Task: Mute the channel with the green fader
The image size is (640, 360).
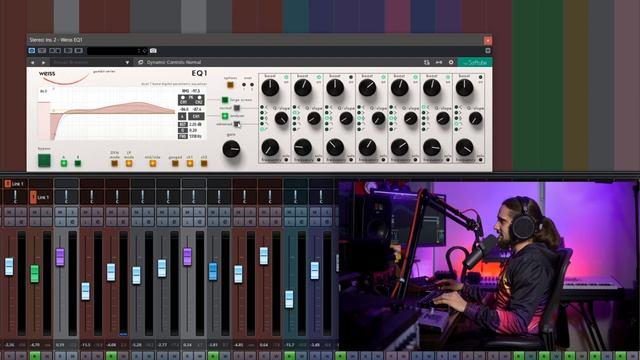Action: click(x=34, y=212)
